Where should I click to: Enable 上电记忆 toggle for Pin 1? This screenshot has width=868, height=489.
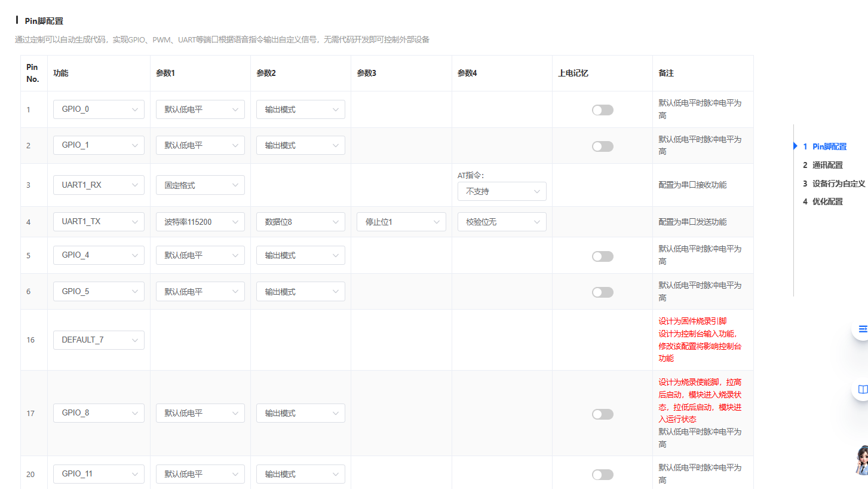[602, 110]
